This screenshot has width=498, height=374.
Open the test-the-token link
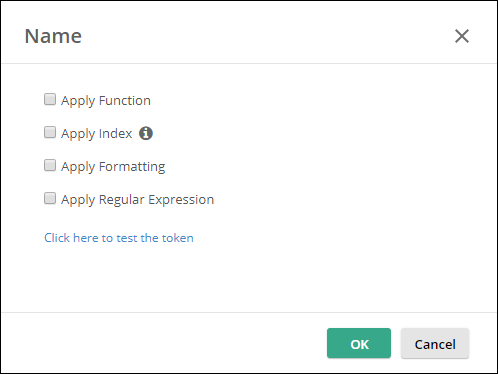pyautogui.click(x=119, y=238)
